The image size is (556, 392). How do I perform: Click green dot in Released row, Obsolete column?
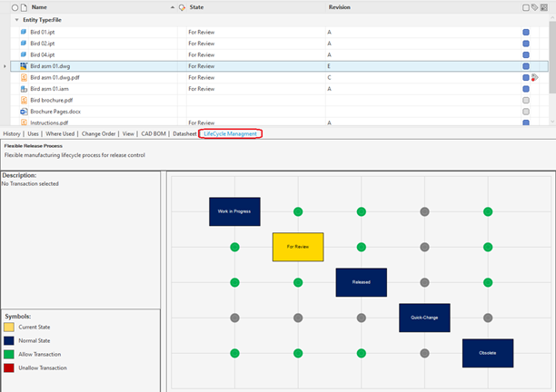coord(488,282)
